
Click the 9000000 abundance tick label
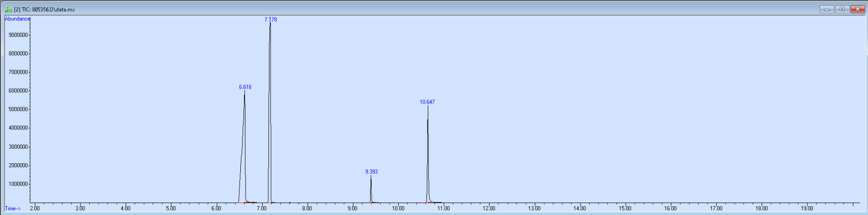point(18,35)
